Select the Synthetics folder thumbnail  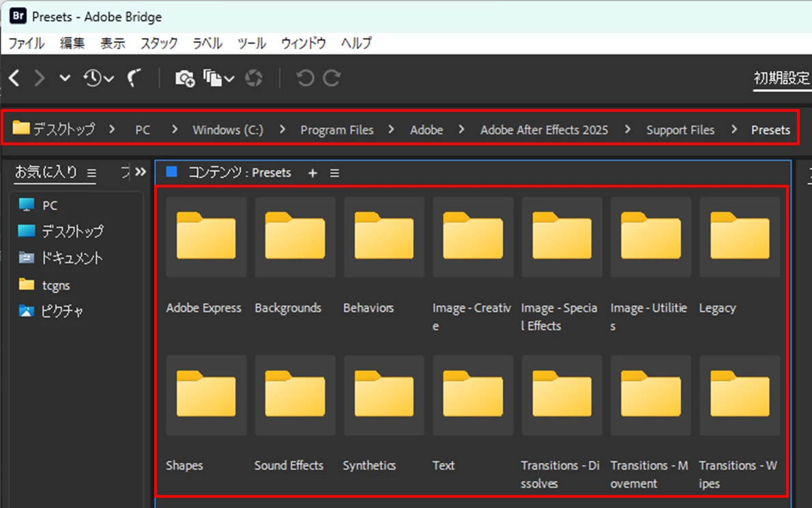[384, 395]
